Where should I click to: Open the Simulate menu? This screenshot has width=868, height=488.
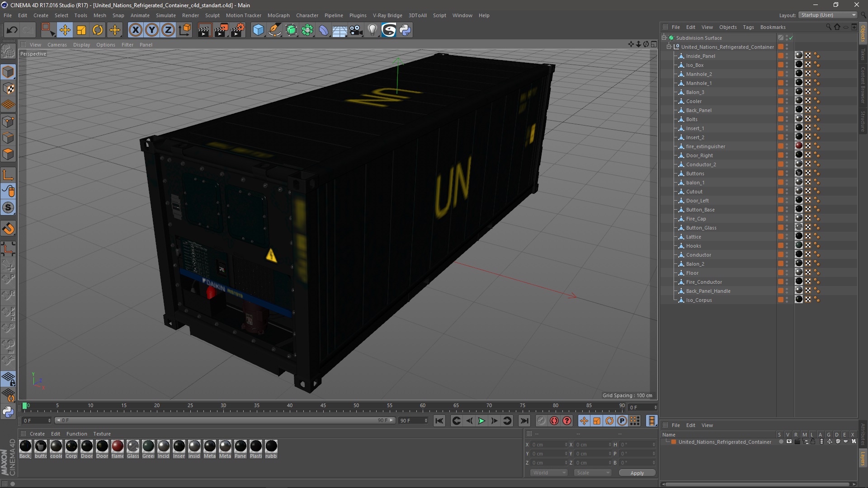(166, 15)
